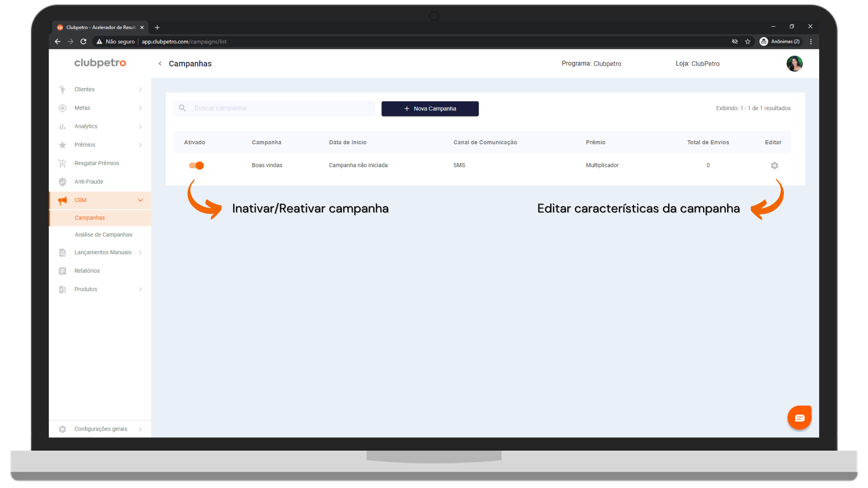Open edit gear for Boas vindas campaign
This screenshot has width=868, height=488.
point(774,165)
